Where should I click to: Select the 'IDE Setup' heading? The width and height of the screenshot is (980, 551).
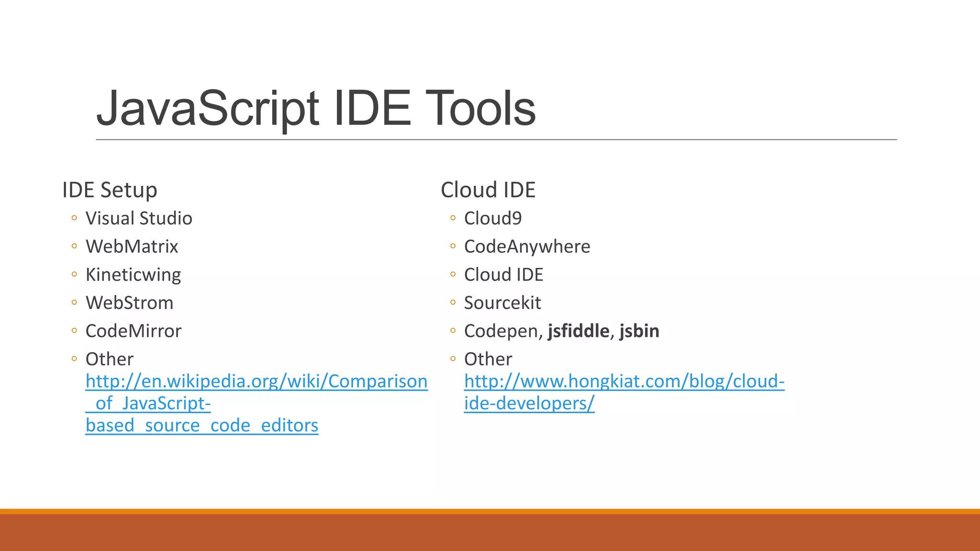click(110, 190)
